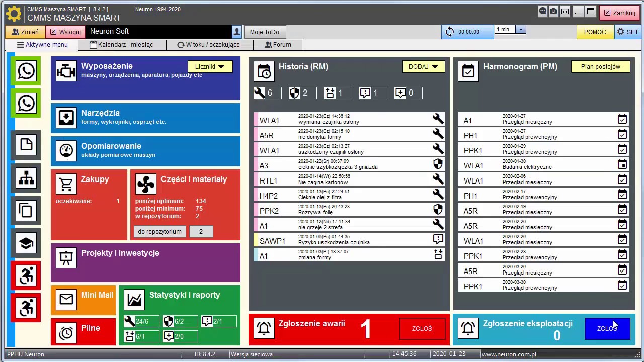This screenshot has height=362, width=644.
Task: Open A1 zmiana formy history entry
Action: point(349,255)
